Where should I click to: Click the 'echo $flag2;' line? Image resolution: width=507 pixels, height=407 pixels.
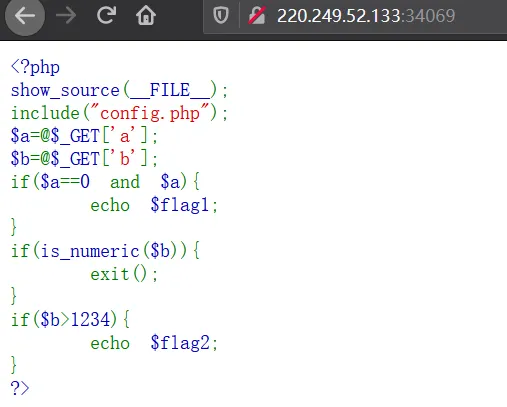[154, 343]
